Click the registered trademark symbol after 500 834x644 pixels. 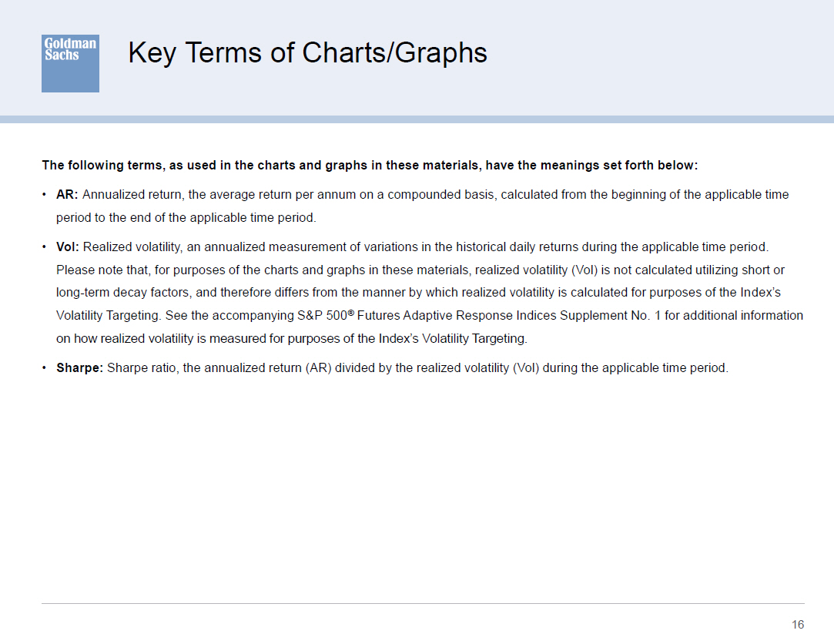point(350,313)
